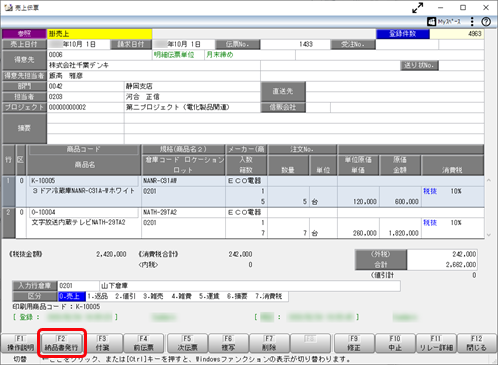Click row 1 unit price 120,000
This screenshot has height=365, width=498.
[x=365, y=202]
